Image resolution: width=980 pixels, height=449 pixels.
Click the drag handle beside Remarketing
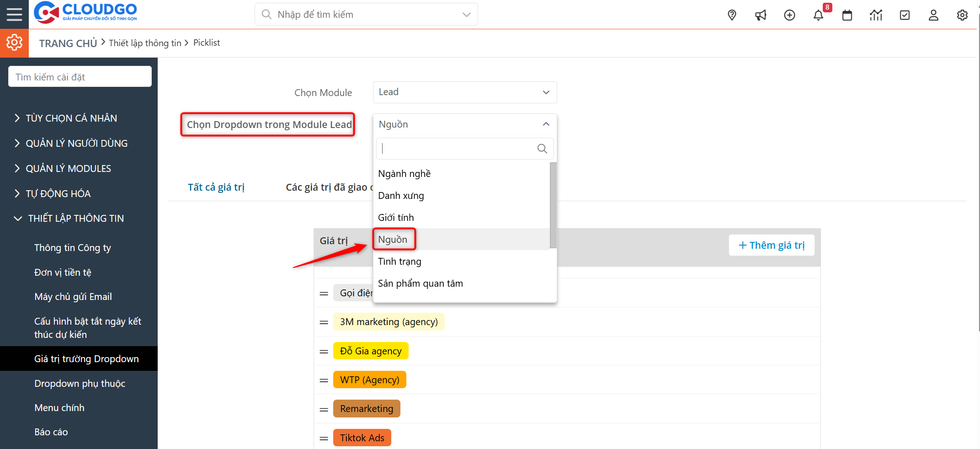point(324,409)
